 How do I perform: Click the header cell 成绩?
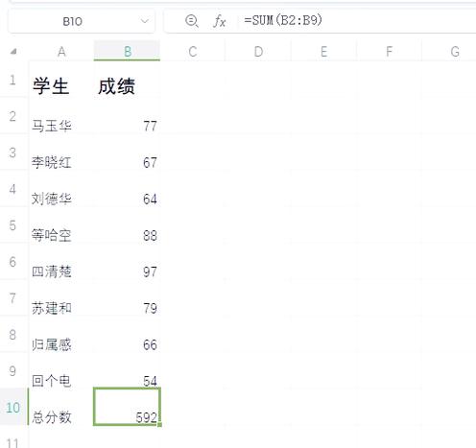click(x=127, y=80)
